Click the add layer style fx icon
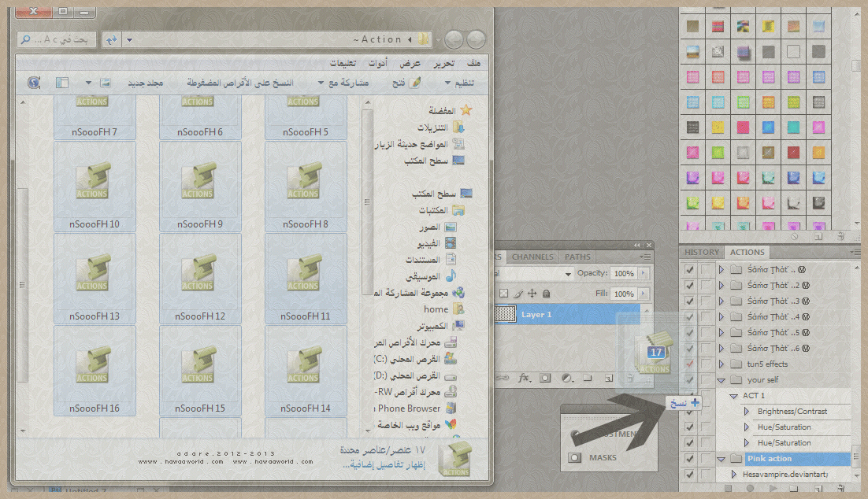The image size is (868, 499). [524, 378]
